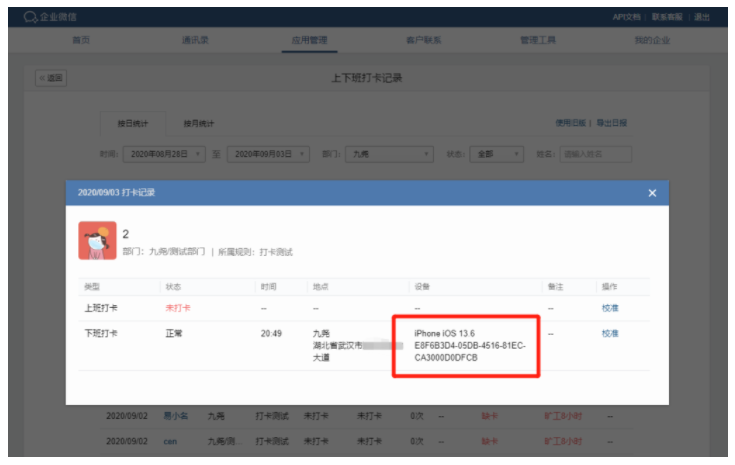Open the 联系客服 link
Viewport: 735px width, 465px height.
[x=667, y=17]
